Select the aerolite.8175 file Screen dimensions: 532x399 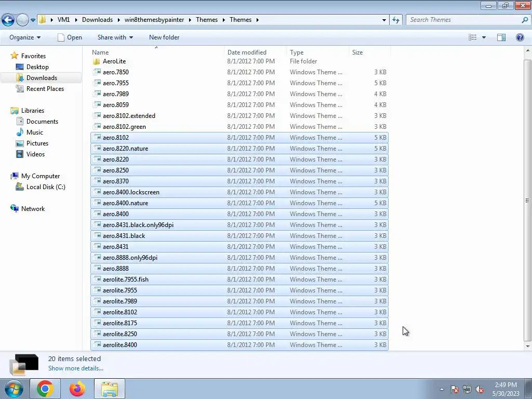[240, 323]
